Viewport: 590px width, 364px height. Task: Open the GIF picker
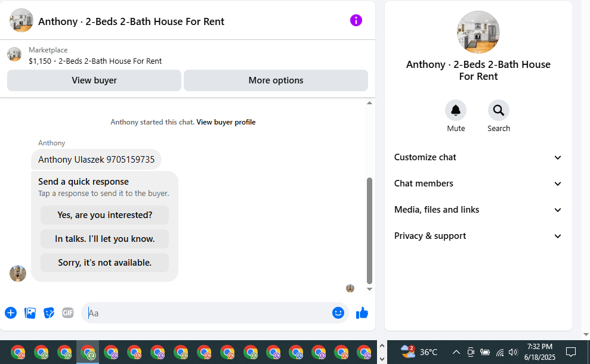pos(68,313)
